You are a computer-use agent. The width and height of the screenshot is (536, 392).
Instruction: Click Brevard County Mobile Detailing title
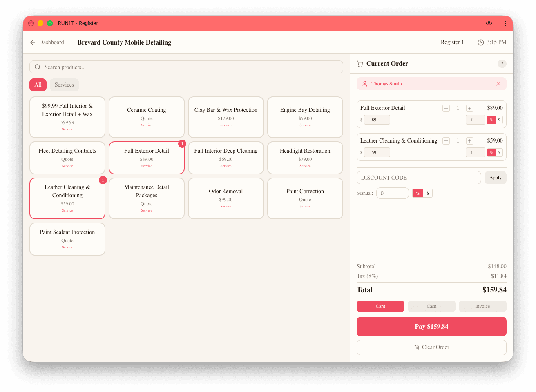(124, 42)
